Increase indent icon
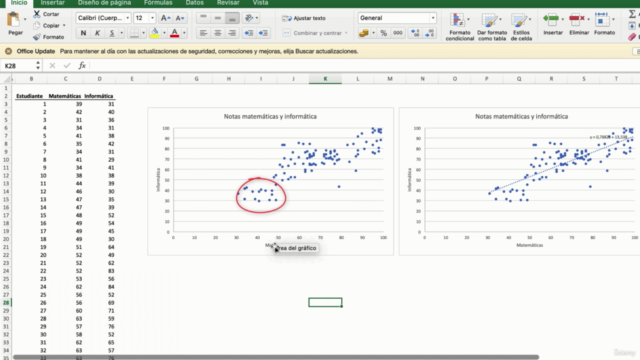Screen dimensions: 640x360 (x=263, y=33)
